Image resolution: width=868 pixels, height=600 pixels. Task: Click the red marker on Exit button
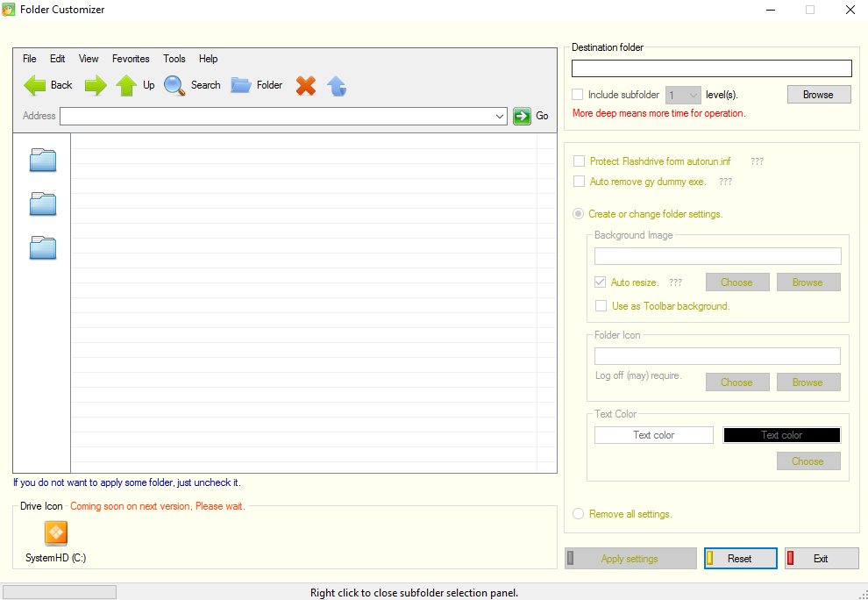(x=791, y=558)
